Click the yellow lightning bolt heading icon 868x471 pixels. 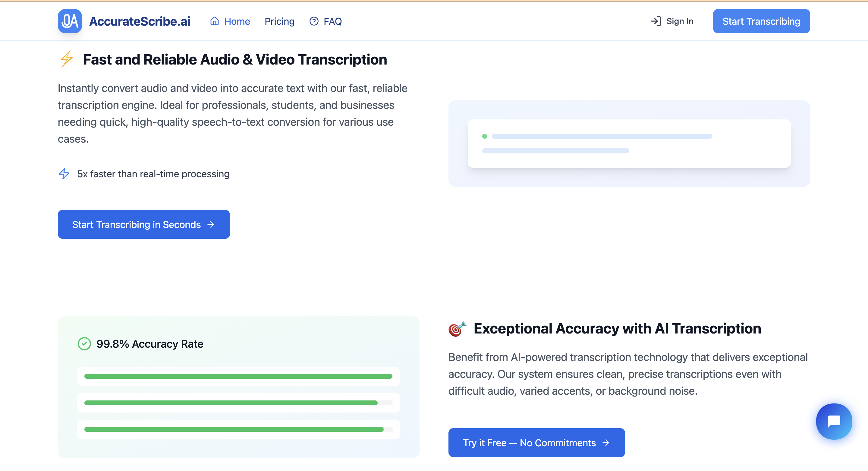[x=67, y=59]
